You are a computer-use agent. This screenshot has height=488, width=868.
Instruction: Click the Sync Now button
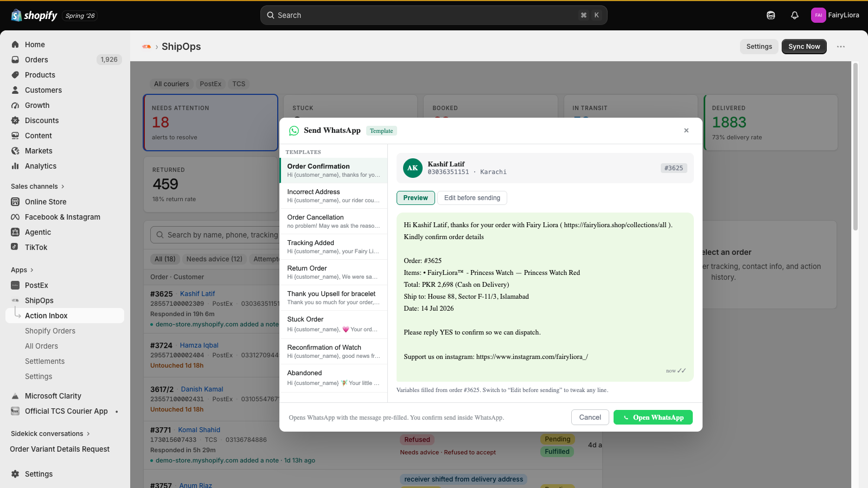pyautogui.click(x=804, y=47)
